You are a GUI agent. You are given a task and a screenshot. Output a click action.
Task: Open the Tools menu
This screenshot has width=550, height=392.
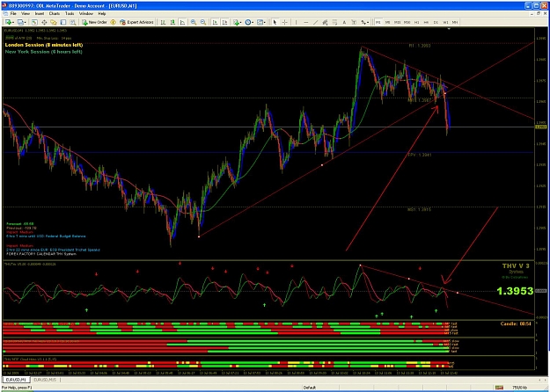coord(70,13)
